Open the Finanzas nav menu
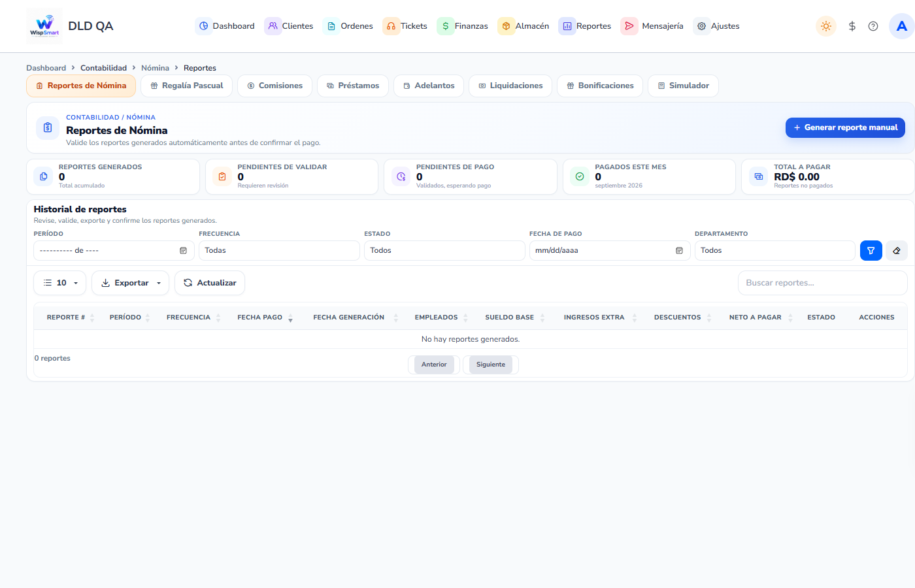The width and height of the screenshot is (915, 588). point(463,26)
